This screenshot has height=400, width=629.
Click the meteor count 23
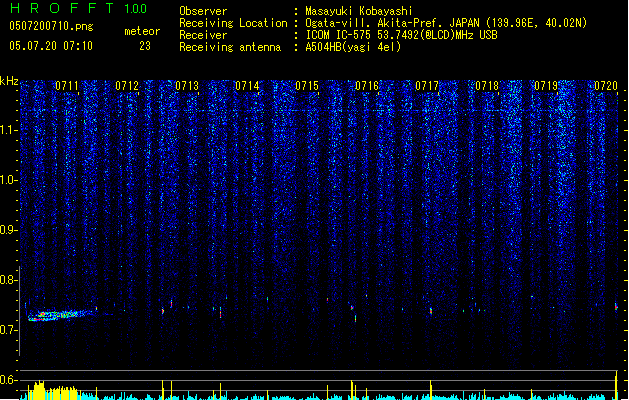click(x=145, y=46)
